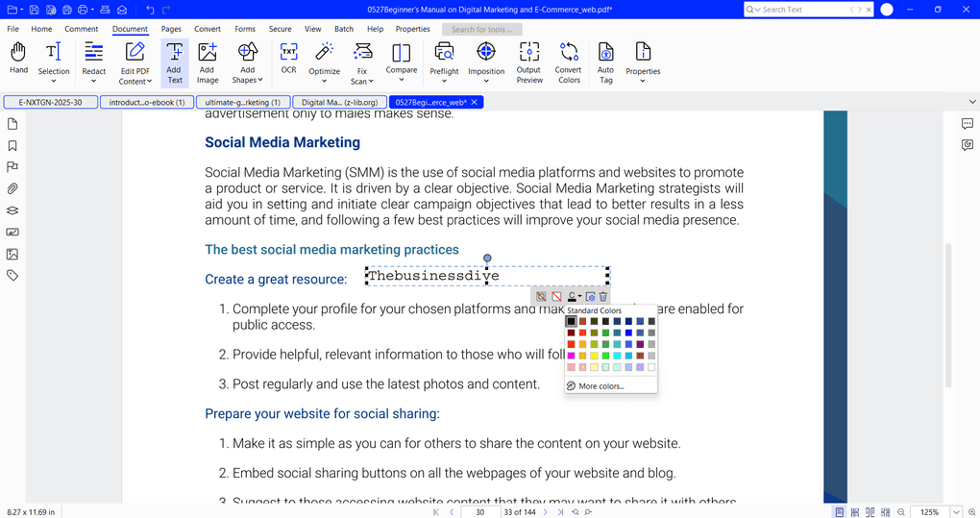
Task: Click the Add Image tool
Action: pyautogui.click(x=208, y=63)
